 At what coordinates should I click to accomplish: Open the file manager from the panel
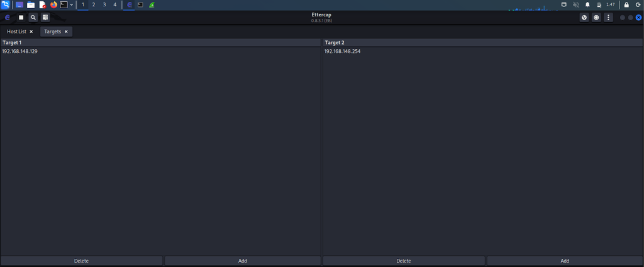point(30,4)
